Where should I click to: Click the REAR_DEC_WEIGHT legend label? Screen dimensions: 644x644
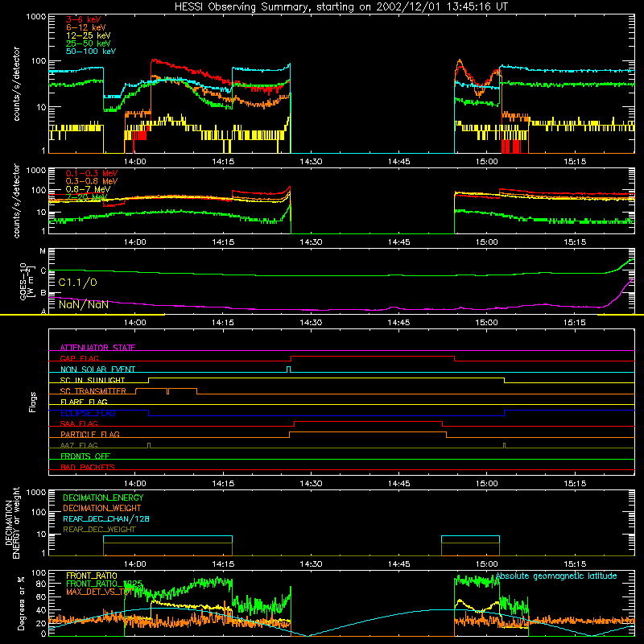click(x=99, y=530)
